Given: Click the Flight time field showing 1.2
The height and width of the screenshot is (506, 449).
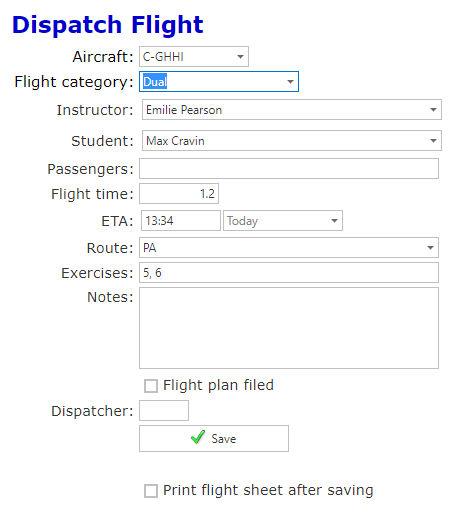Looking at the screenshot, I should point(179,193).
